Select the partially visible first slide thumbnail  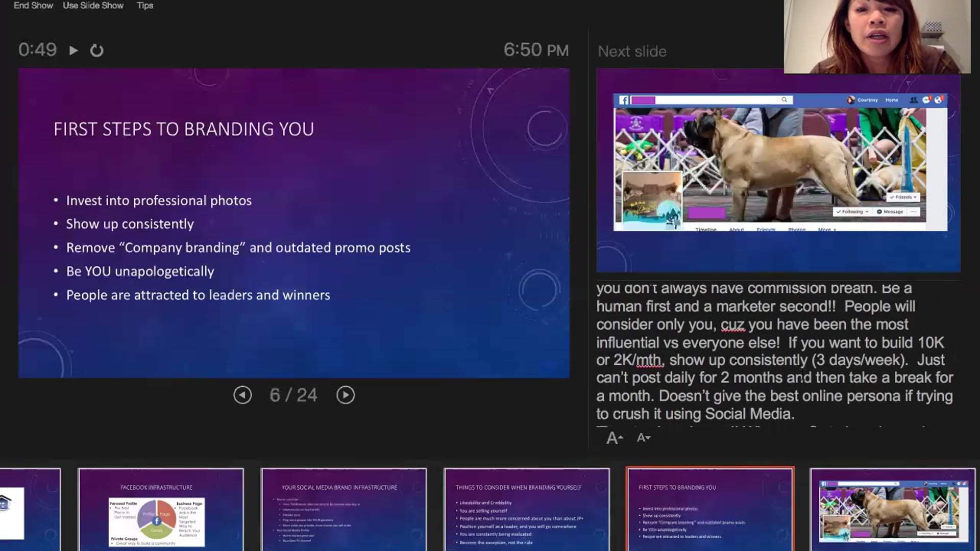[30, 509]
